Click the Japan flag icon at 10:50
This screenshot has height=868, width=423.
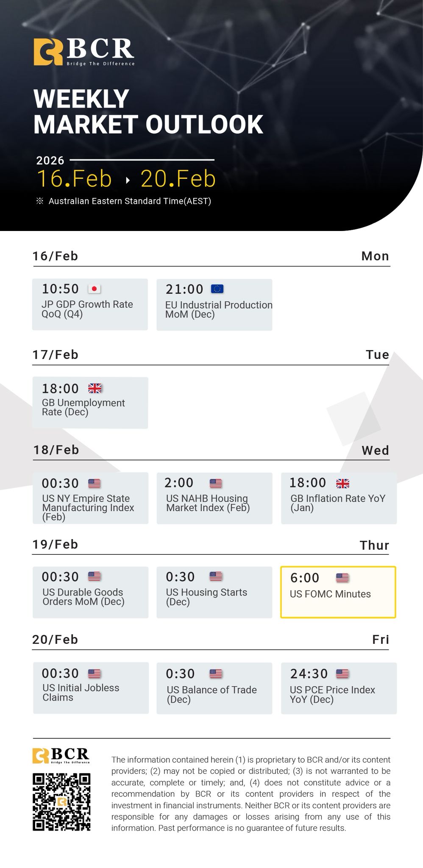[x=94, y=289]
